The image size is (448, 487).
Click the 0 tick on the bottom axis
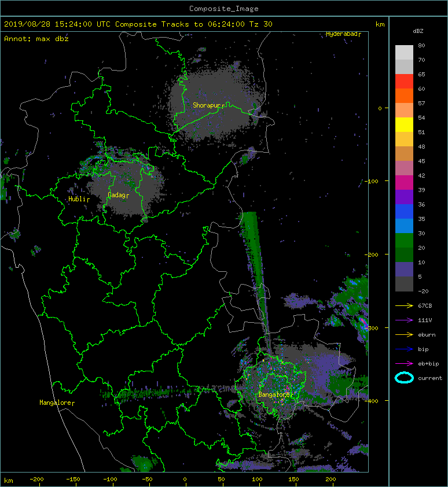(x=185, y=479)
